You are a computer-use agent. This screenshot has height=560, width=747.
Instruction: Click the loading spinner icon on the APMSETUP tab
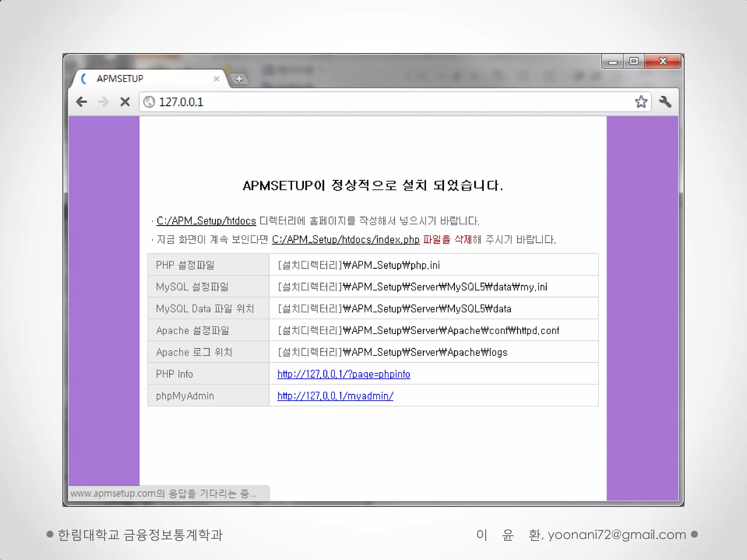click(84, 79)
